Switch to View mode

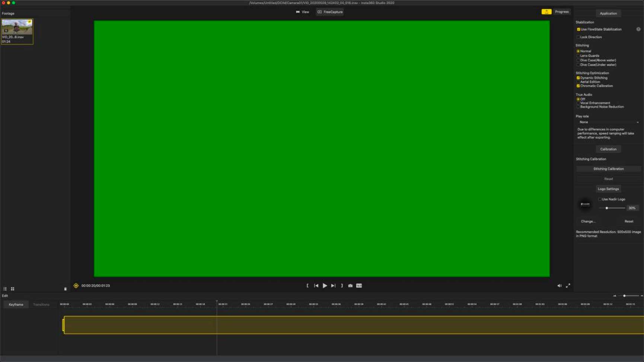coord(303,12)
